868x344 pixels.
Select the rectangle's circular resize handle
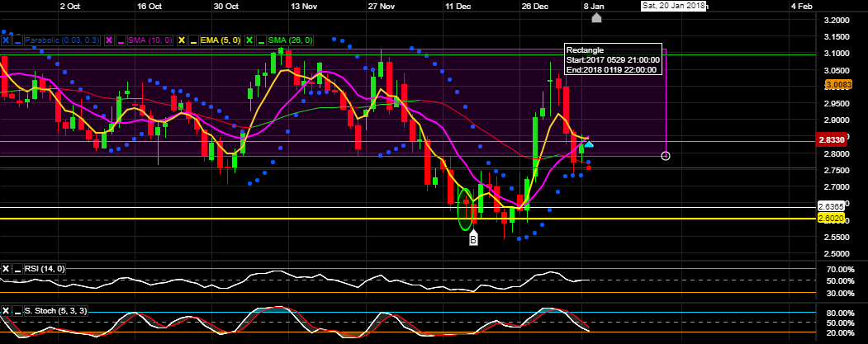[666, 156]
